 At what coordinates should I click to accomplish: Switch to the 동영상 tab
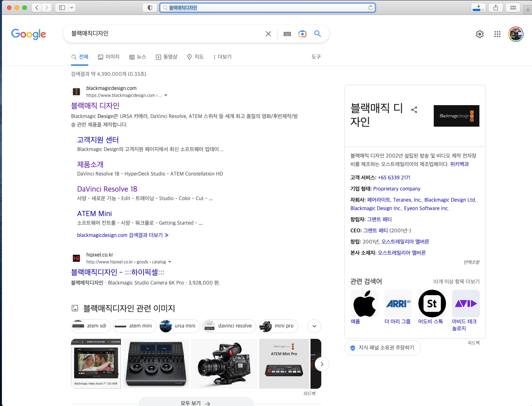click(167, 57)
